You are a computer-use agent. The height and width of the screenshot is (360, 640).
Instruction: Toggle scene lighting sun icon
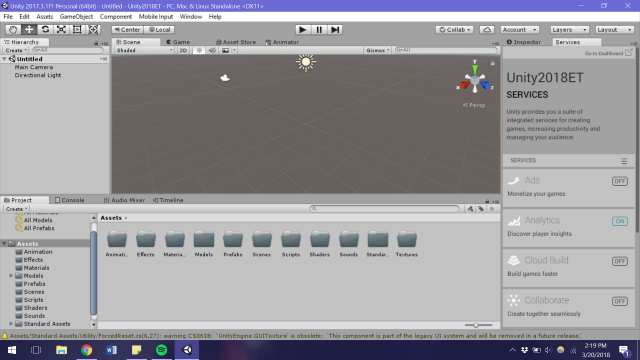[x=199, y=50]
